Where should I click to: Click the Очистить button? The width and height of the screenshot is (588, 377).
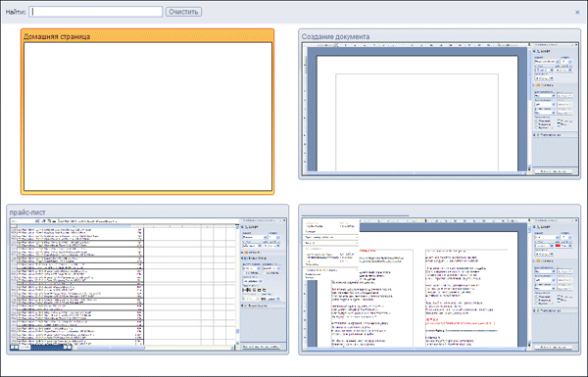[x=183, y=12]
